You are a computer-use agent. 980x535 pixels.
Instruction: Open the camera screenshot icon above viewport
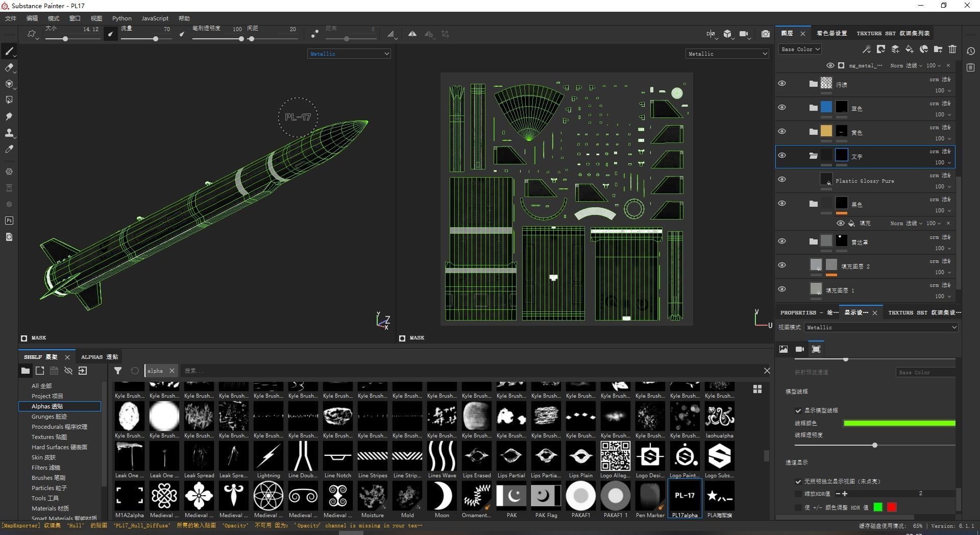765,34
